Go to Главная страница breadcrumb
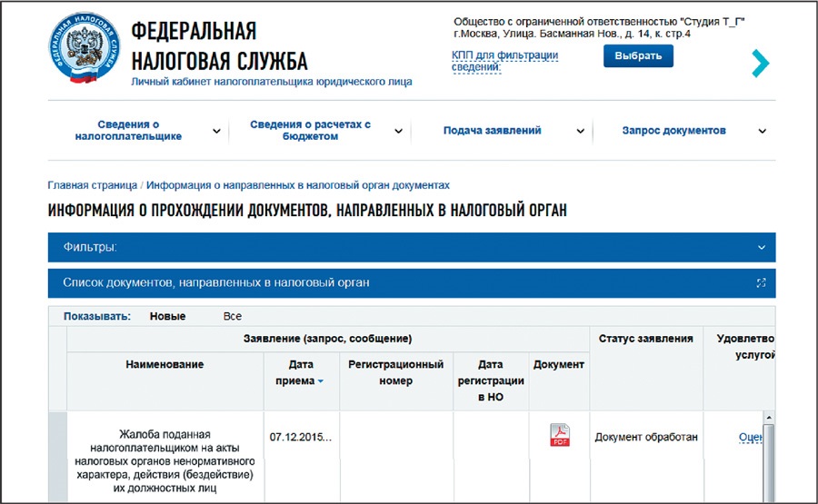 pyautogui.click(x=92, y=184)
